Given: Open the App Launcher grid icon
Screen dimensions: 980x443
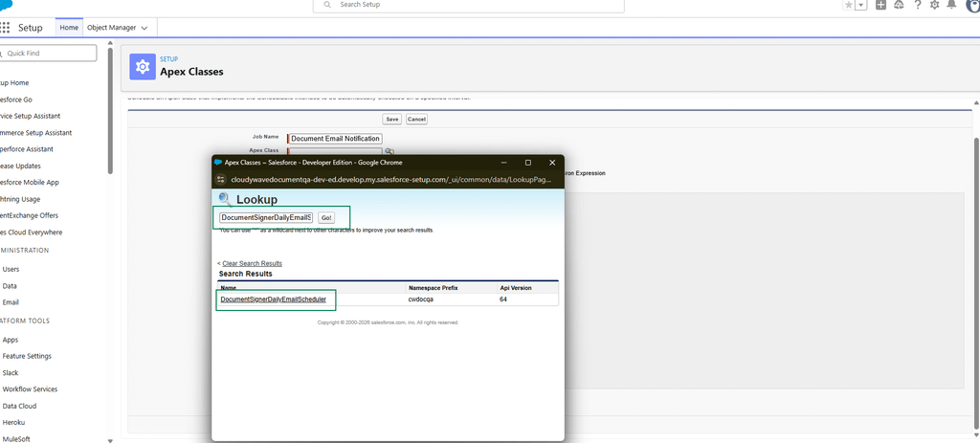Looking at the screenshot, I should pos(5,28).
